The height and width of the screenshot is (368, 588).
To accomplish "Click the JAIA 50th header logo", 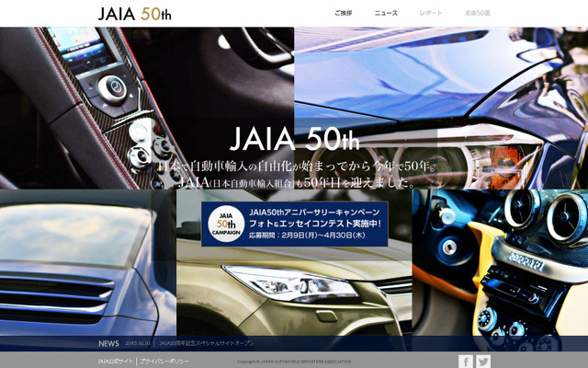I will click(135, 14).
